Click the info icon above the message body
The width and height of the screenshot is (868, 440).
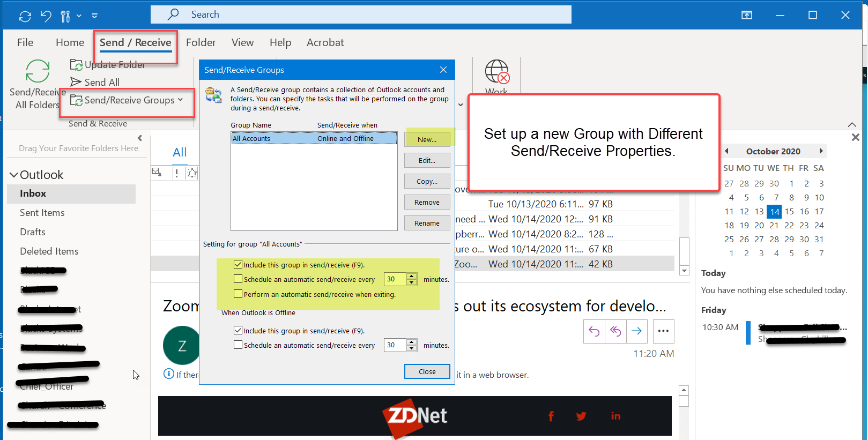(169, 374)
